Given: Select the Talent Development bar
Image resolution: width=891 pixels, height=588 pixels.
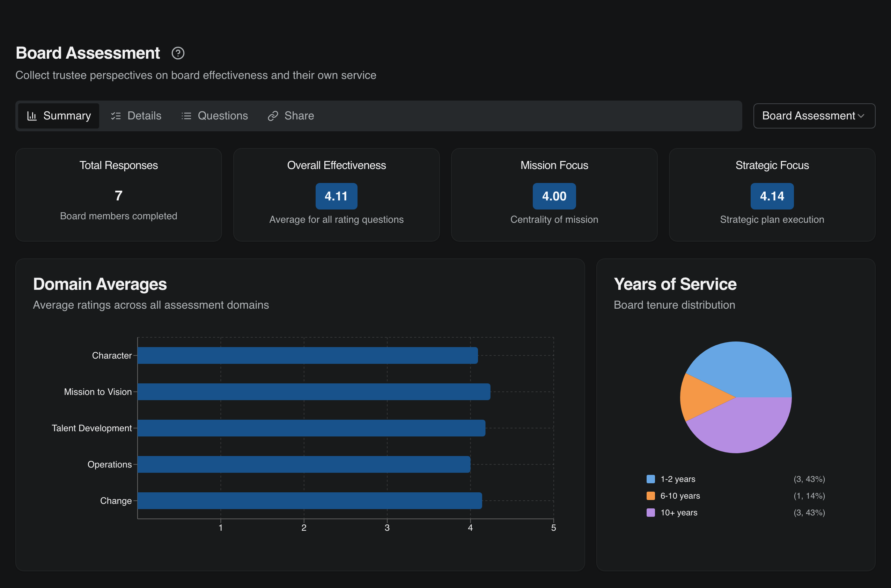Looking at the screenshot, I should click(x=312, y=428).
